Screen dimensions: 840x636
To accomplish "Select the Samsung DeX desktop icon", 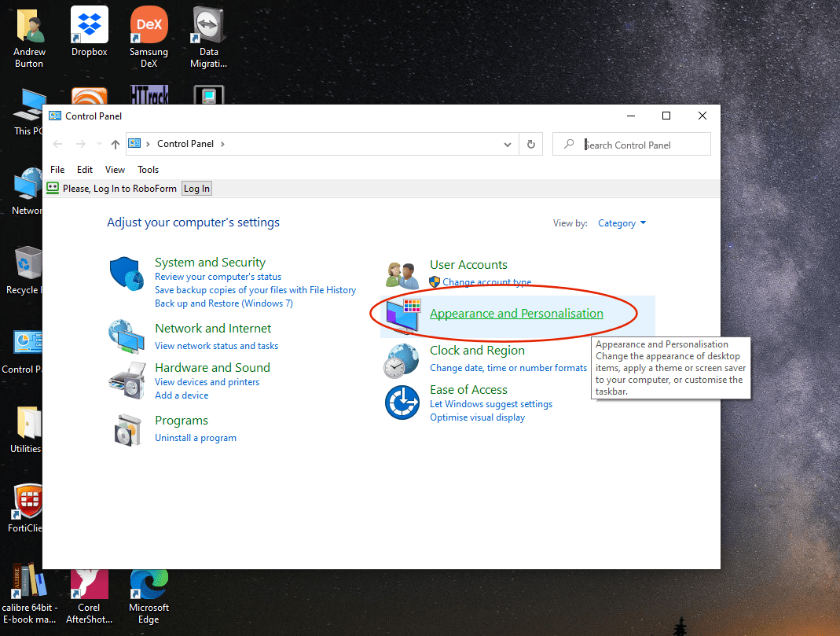I will 149,37.
